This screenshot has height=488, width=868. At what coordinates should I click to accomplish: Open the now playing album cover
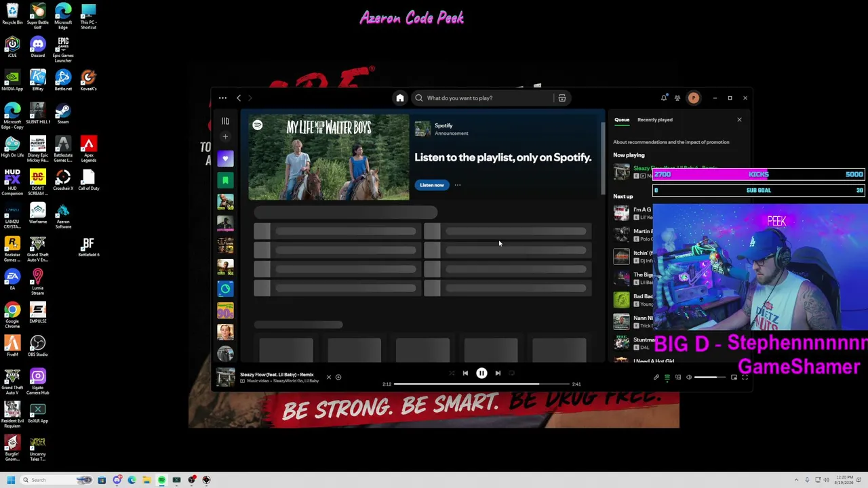[225, 377]
